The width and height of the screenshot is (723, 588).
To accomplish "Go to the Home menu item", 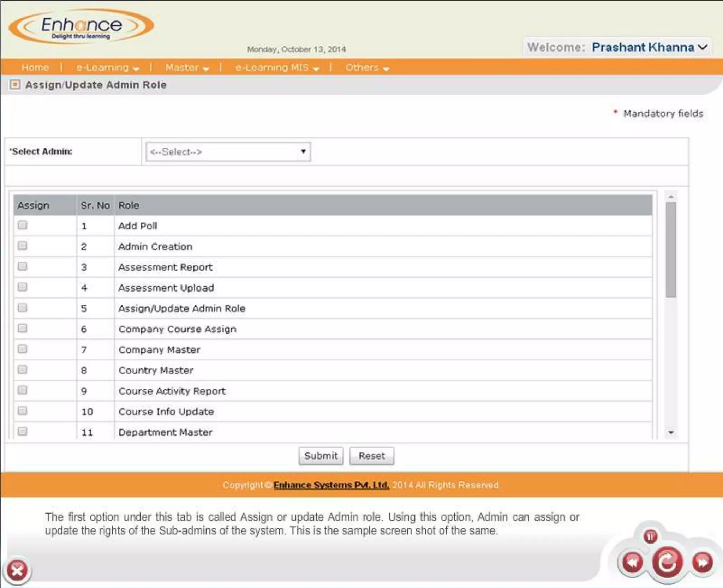I will click(x=35, y=67).
